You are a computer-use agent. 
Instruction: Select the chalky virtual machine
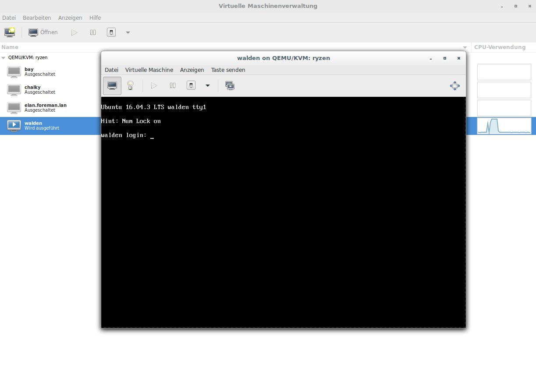coord(32,89)
